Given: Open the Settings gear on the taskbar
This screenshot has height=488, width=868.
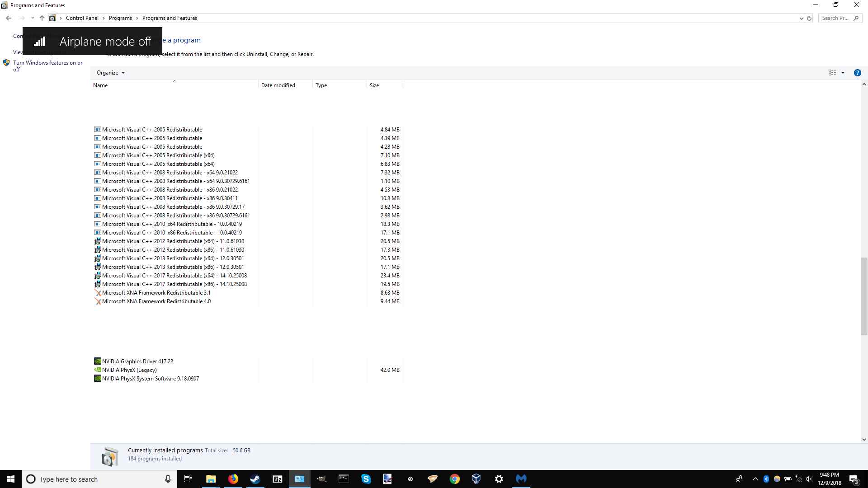Looking at the screenshot, I should coord(499,479).
